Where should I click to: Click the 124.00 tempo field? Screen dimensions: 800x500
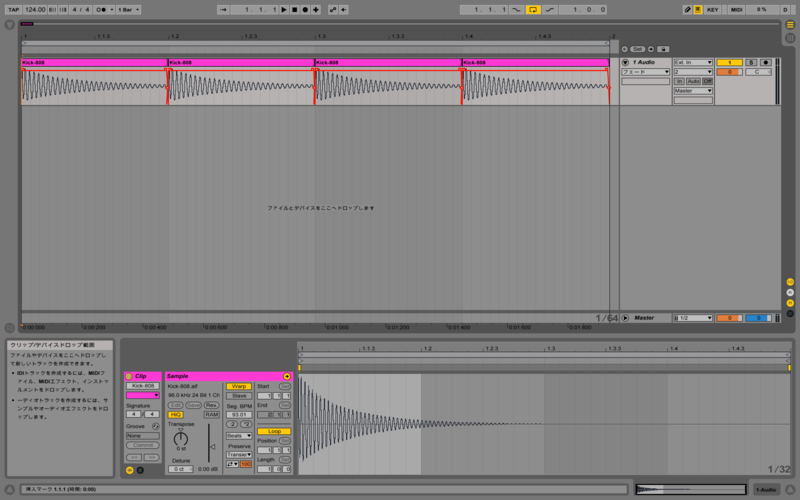pos(35,10)
